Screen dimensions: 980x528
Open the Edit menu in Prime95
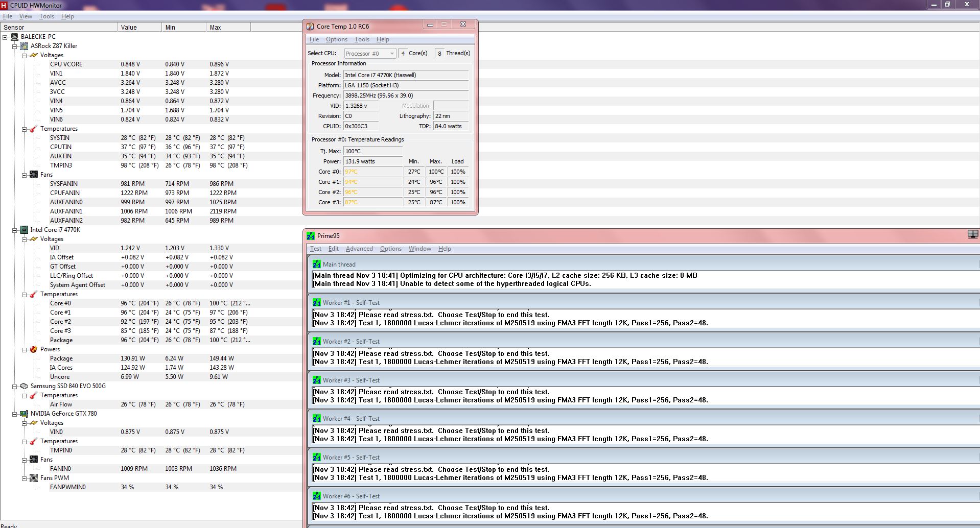334,249
